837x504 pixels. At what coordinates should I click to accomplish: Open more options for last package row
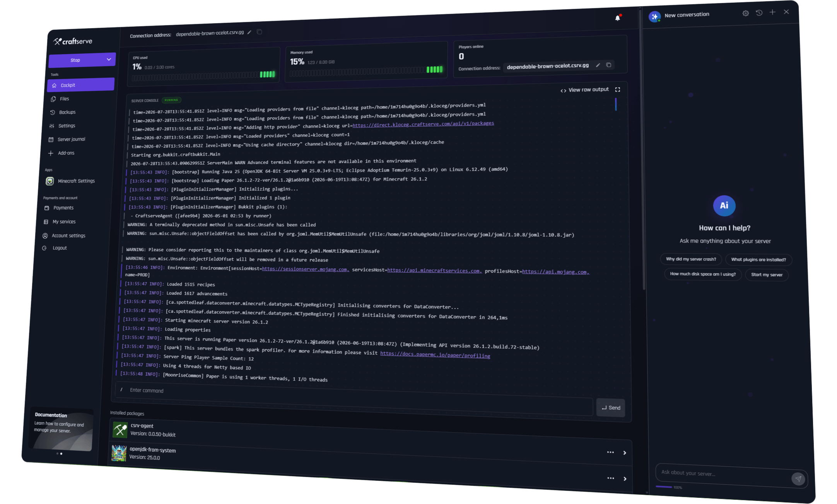(x=611, y=478)
